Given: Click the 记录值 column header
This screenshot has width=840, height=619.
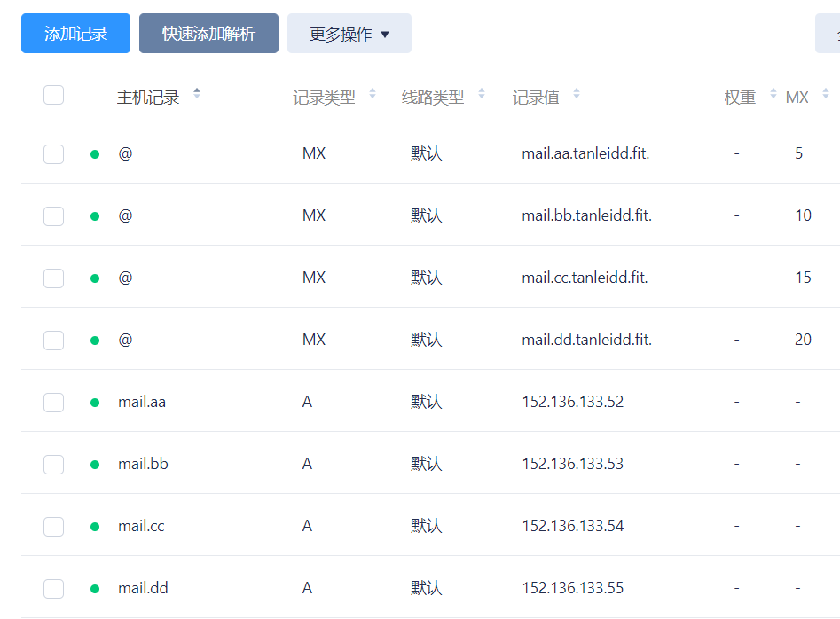Looking at the screenshot, I should (536, 98).
